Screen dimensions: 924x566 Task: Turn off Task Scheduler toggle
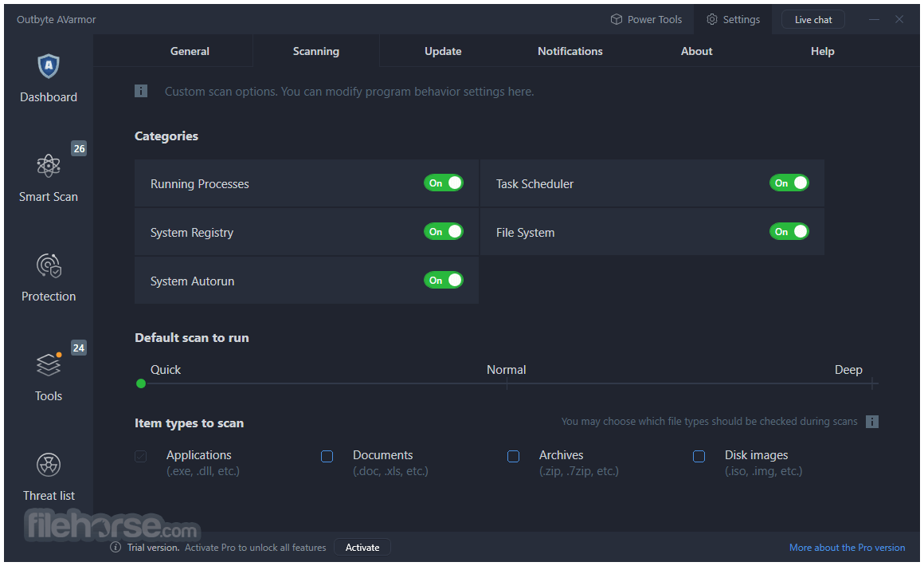[789, 183]
